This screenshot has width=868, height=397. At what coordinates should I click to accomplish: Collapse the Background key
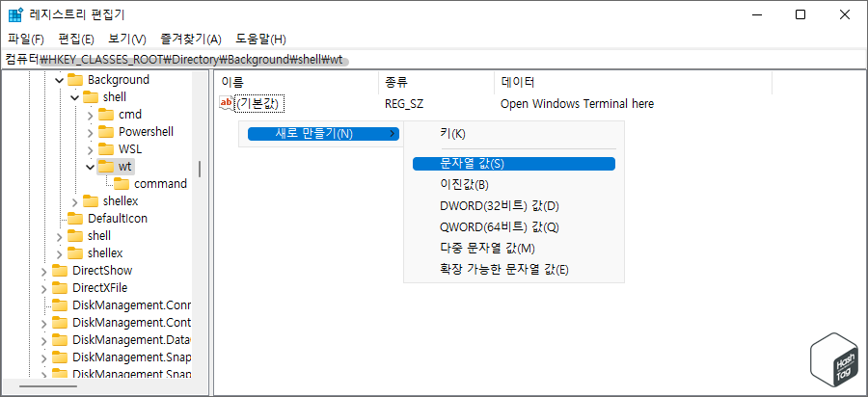[x=59, y=80]
